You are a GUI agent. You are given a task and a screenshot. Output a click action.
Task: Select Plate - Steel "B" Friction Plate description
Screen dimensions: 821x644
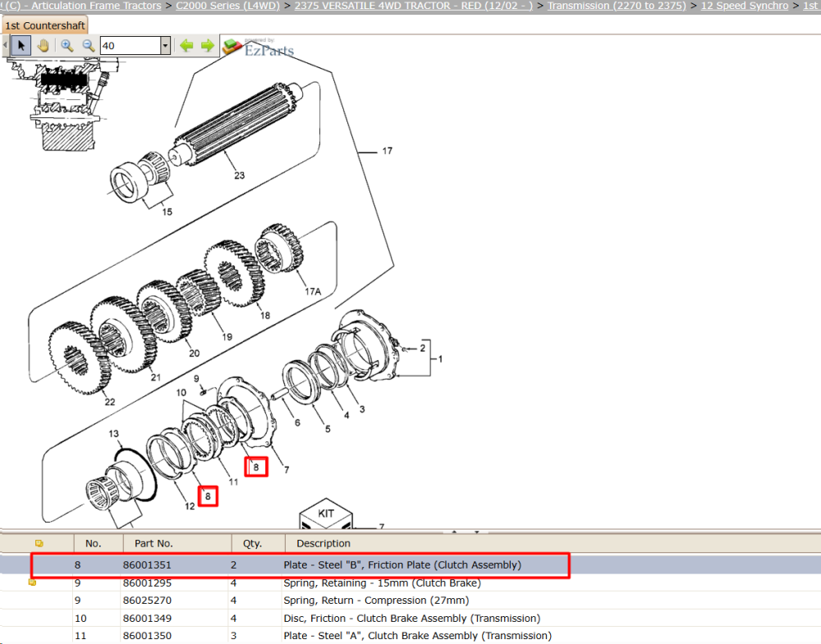pyautogui.click(x=402, y=565)
